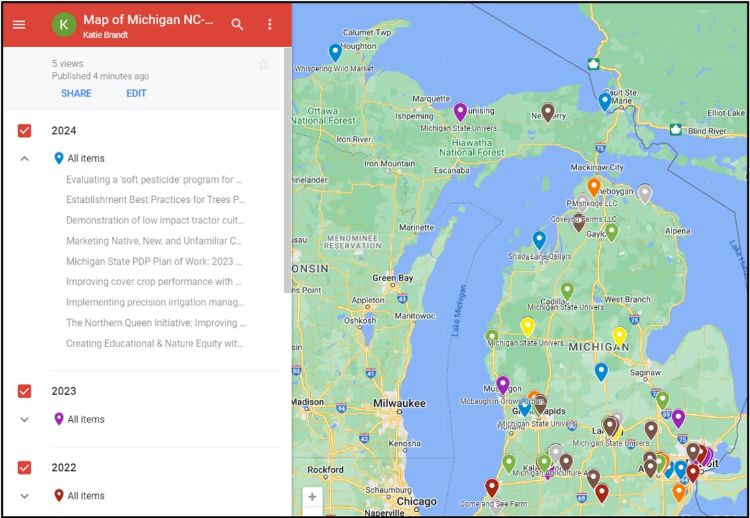Image resolution: width=750 pixels, height=518 pixels.
Task: Click the sidebar vertical scrollbar
Action: tap(287, 170)
